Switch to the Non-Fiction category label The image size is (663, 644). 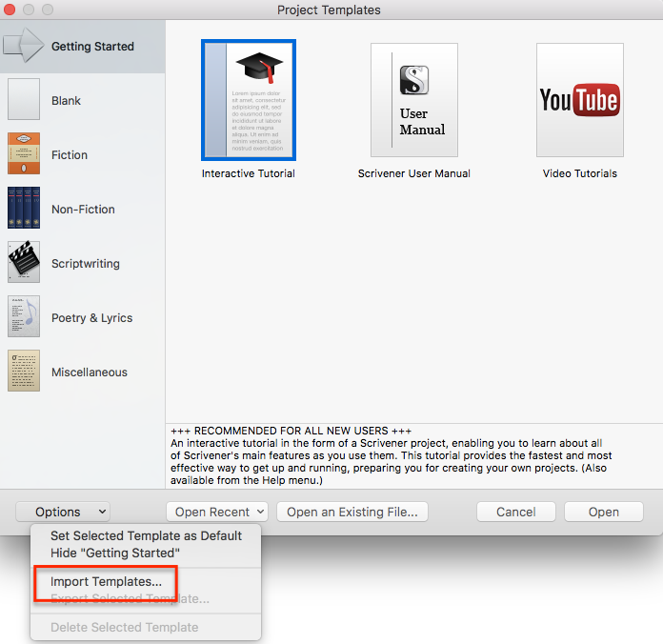[83, 210]
